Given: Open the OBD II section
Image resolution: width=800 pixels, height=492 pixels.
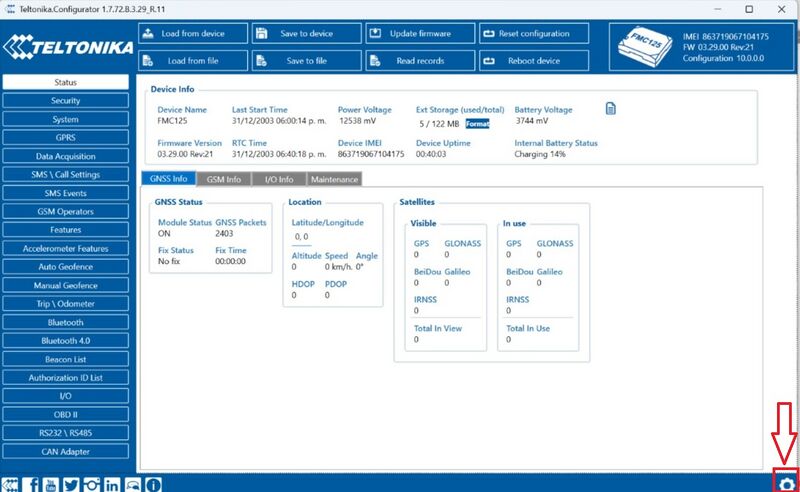Looking at the screenshot, I should point(66,414).
